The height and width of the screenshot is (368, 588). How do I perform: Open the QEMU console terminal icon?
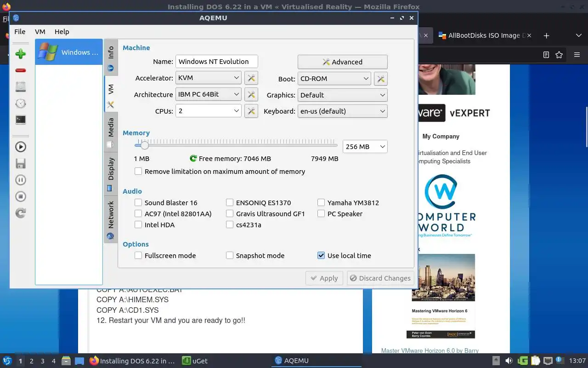point(20,120)
